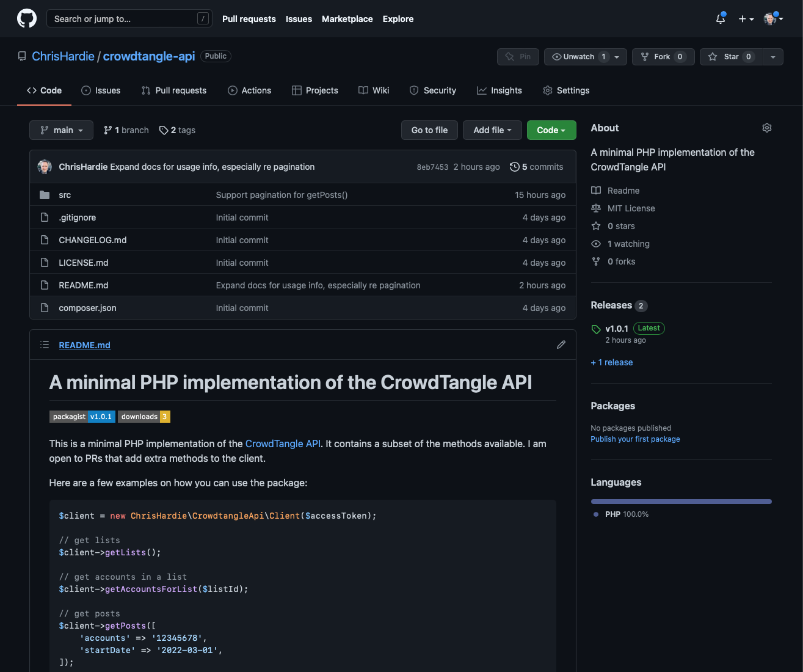The image size is (803, 672).
Task: Edit README with the pencil icon
Action: click(x=561, y=345)
